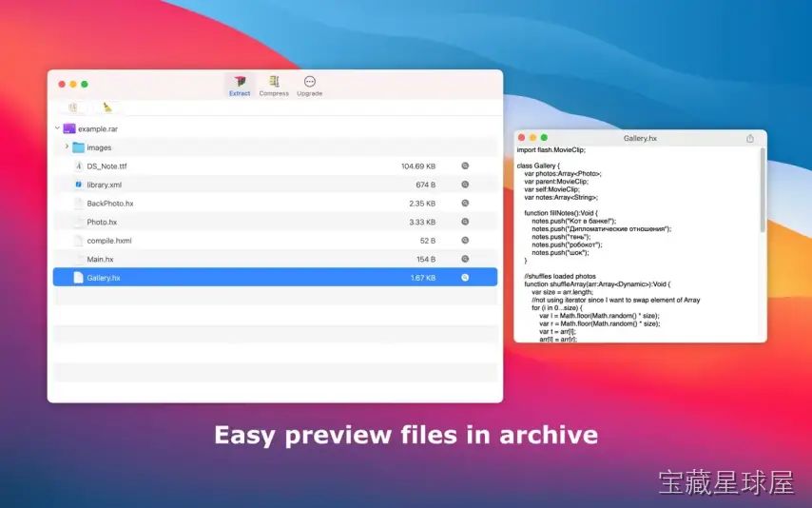
Task: Close the archive main window
Action: tap(62, 84)
